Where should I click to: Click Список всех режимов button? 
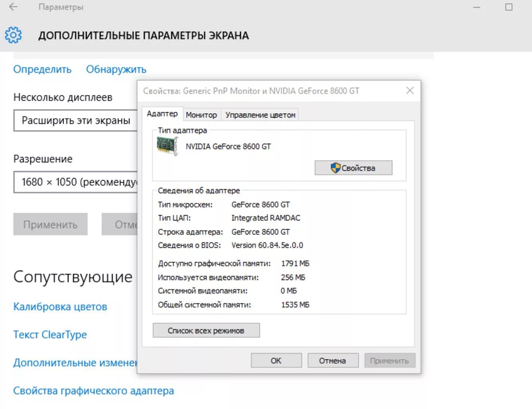pos(206,330)
